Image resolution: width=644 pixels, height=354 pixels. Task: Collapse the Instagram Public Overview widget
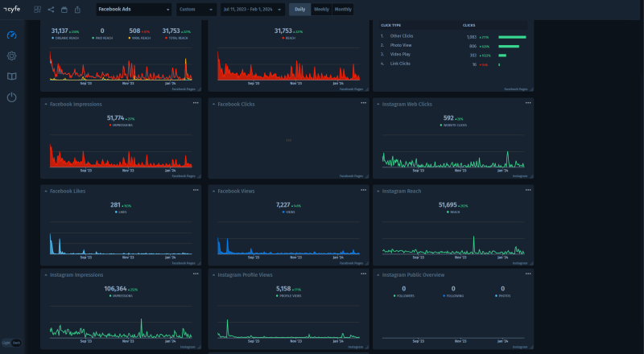pos(378,275)
